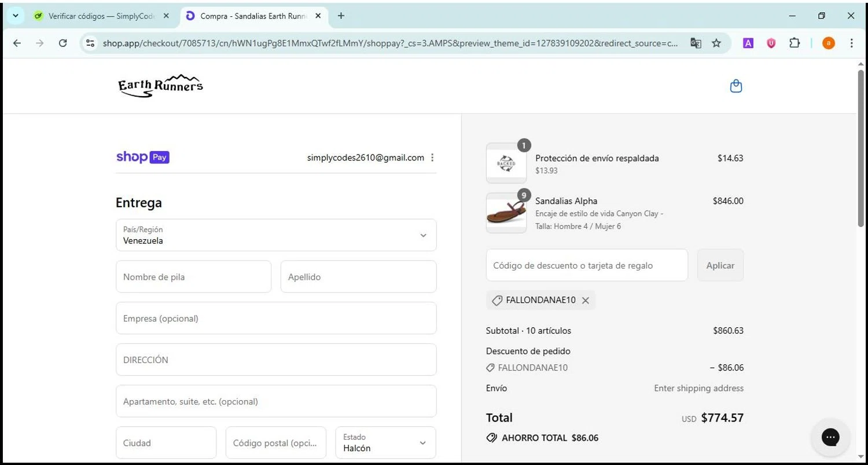
Task: Open the red shield extension
Action: (771, 43)
